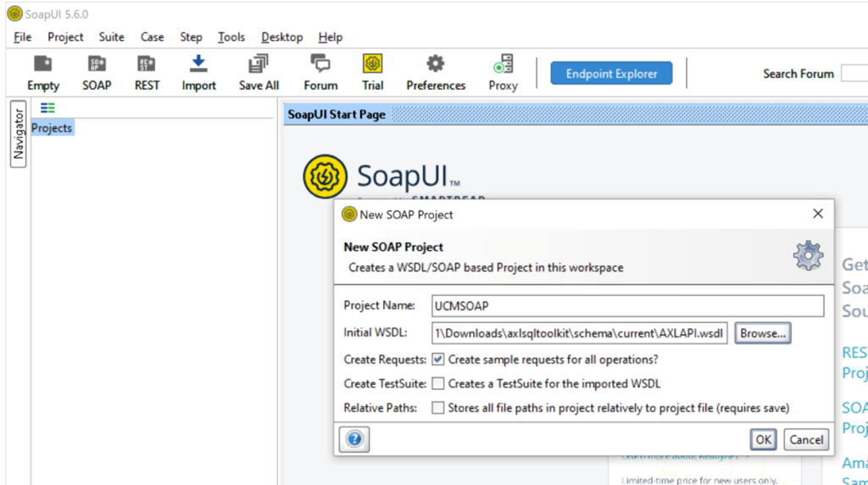Image resolution: width=868 pixels, height=485 pixels.
Task: Enable Relative Paths checkbox
Action: pos(438,408)
